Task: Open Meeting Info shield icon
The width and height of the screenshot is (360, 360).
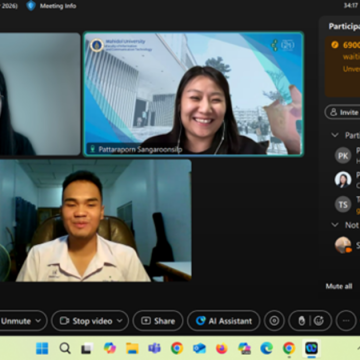Action: (x=31, y=6)
